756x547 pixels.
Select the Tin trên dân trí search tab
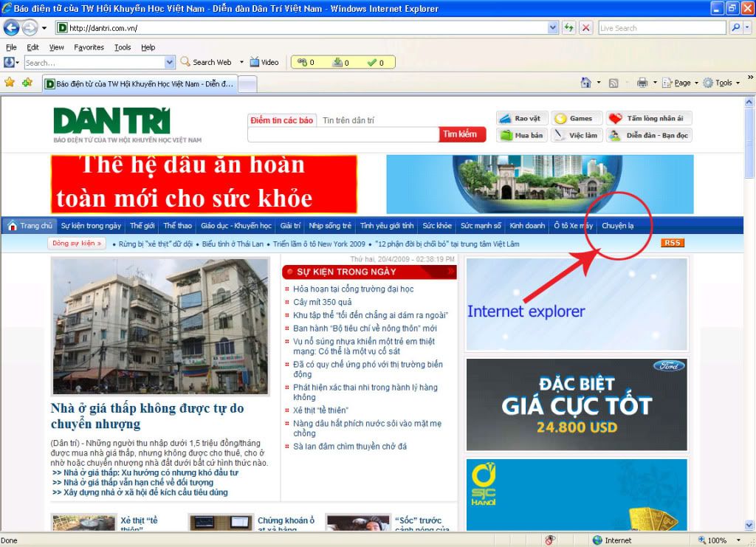348,120
